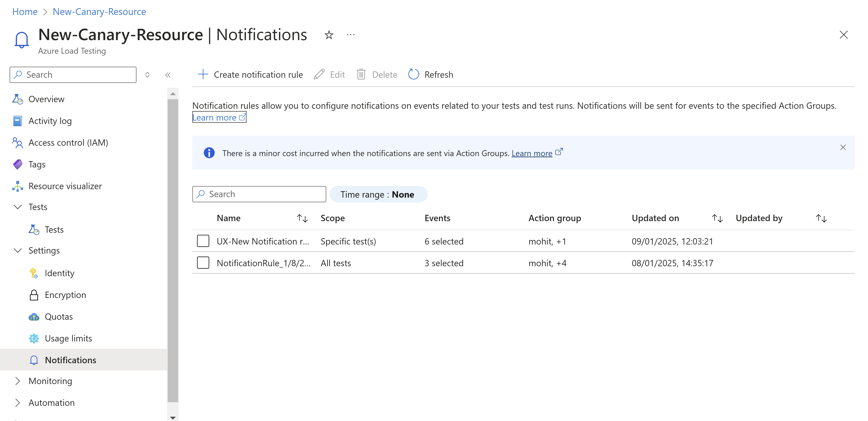The image size is (868, 421).
Task: Click the Overview flask icon
Action: (17, 99)
